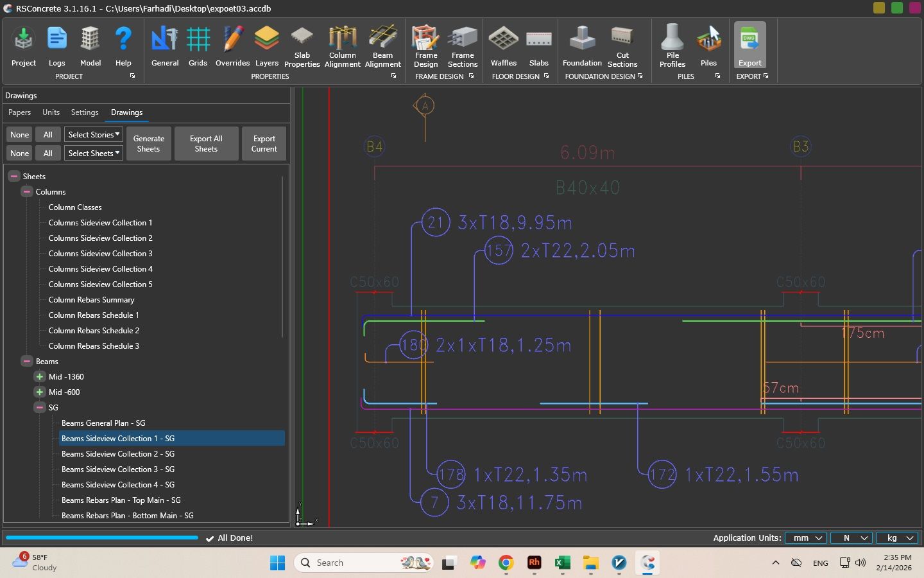Open Column Alignment tool

click(x=343, y=46)
